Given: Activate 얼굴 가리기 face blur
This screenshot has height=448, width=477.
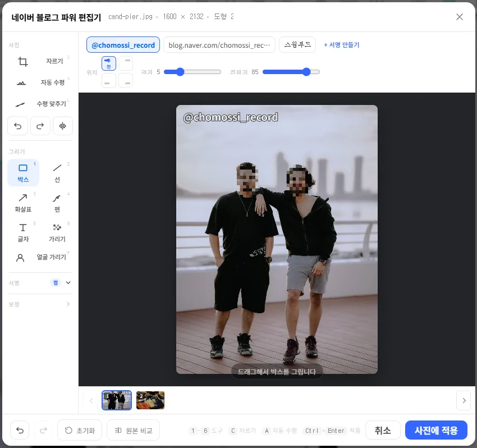Looking at the screenshot, I should (x=40, y=258).
